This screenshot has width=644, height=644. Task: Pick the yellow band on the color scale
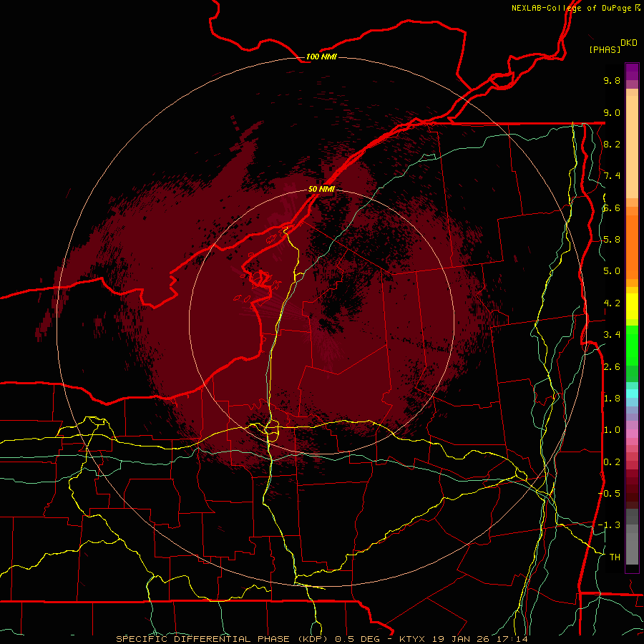tap(632, 306)
